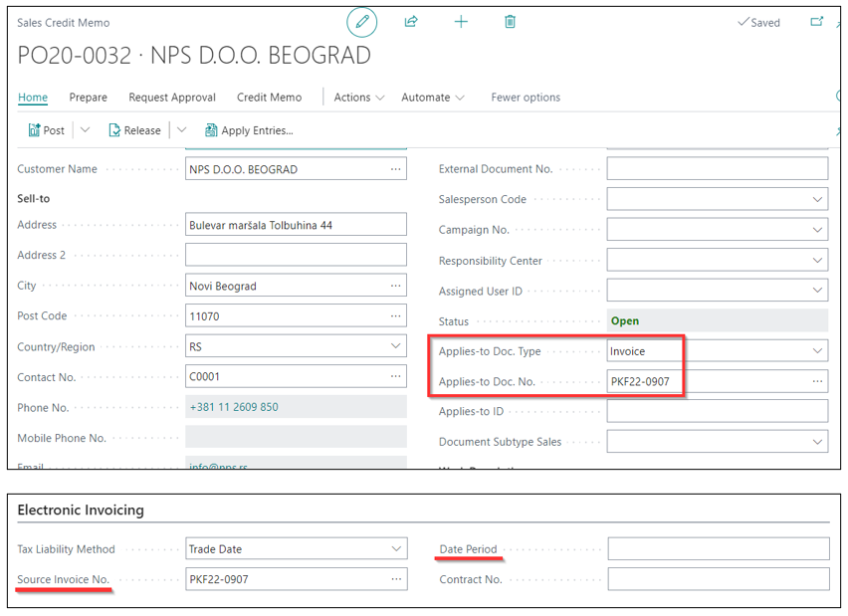The width and height of the screenshot is (848, 616).
Task: Expand the Actions menu
Action: 359,98
